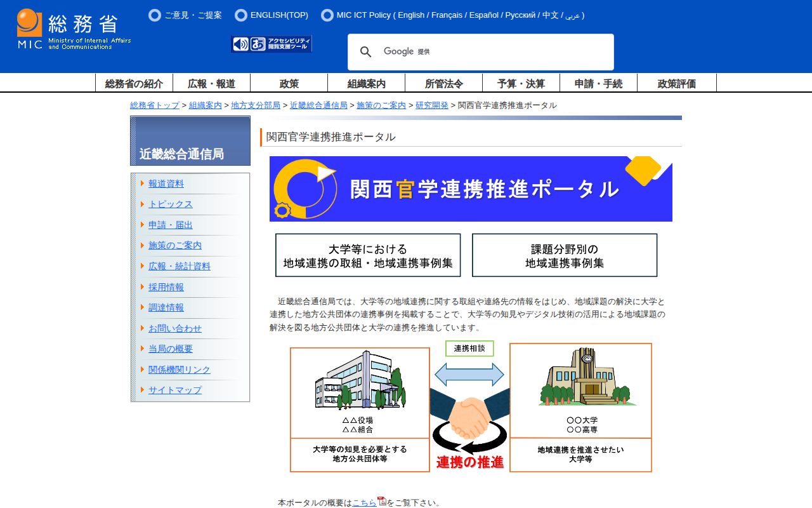Click the search magnifier icon
Image resolution: width=812 pixels, height=508 pixels.
click(x=366, y=52)
